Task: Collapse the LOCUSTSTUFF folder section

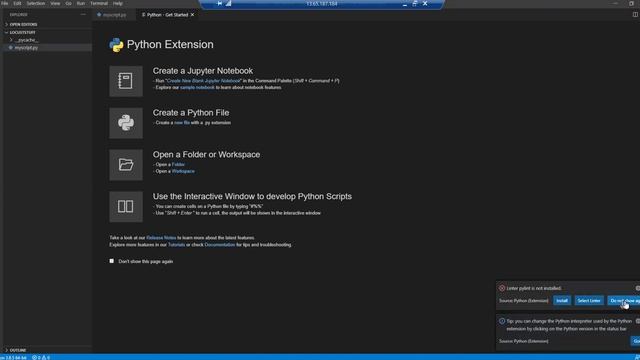Action: [22, 32]
